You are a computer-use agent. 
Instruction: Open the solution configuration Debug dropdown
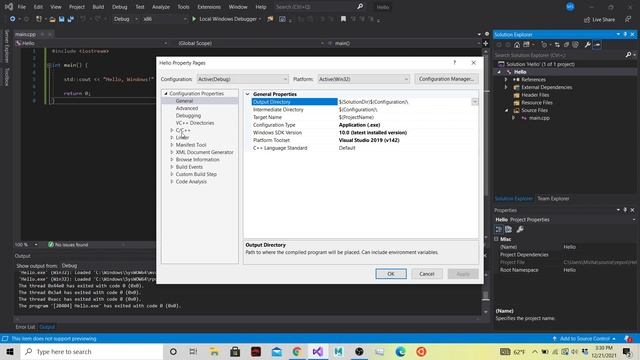(x=126, y=19)
